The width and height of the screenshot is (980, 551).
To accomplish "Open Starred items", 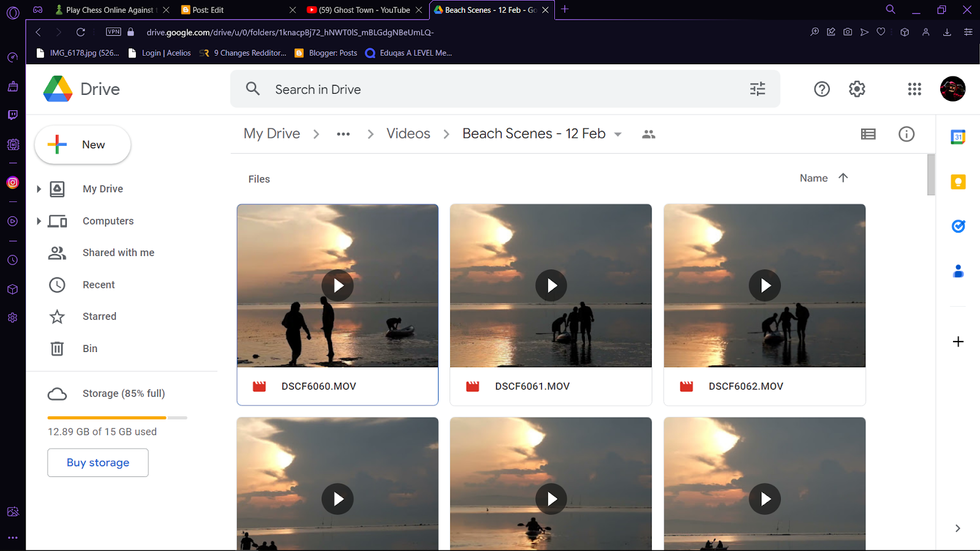I will click(99, 317).
